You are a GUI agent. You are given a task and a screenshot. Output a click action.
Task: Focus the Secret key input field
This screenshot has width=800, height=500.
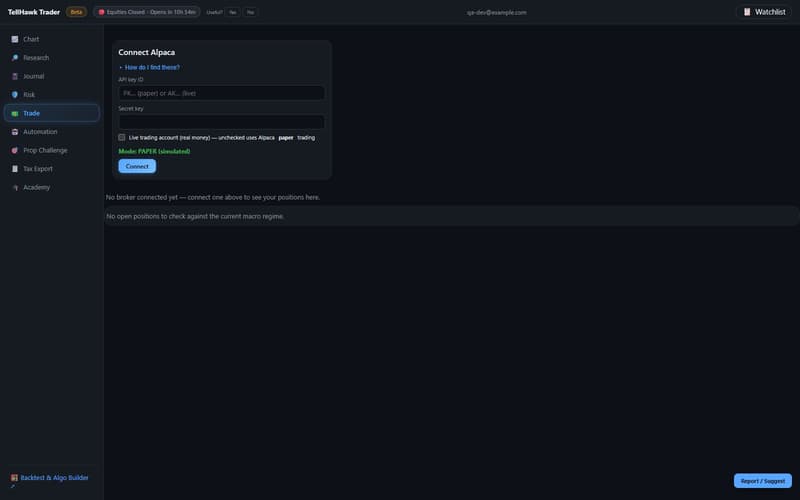tap(221, 122)
